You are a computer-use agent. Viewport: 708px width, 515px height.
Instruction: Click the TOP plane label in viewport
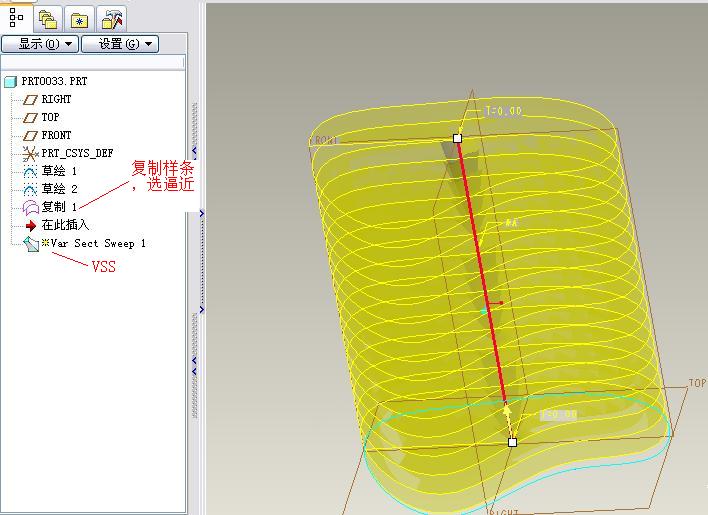[697, 383]
